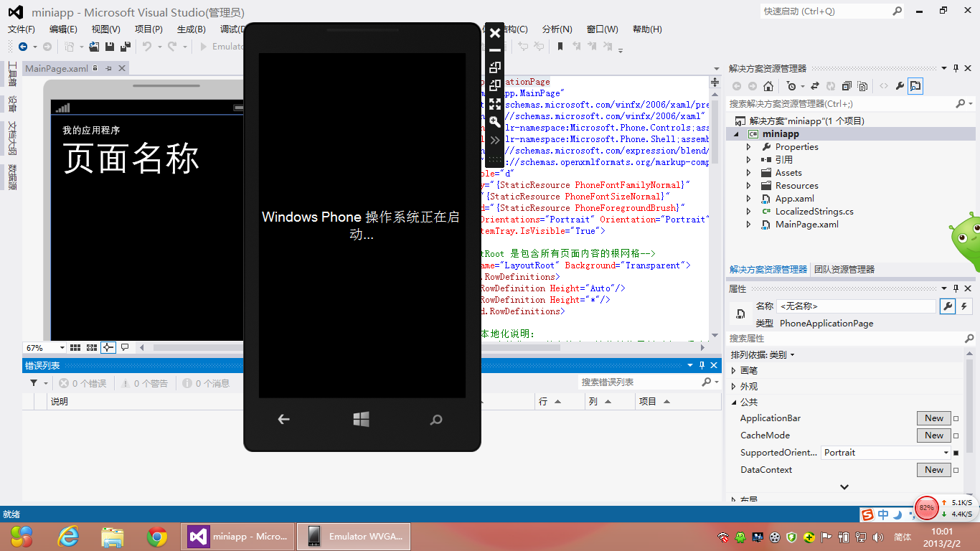Open the 帮助(H) menu
Viewport: 980px width, 551px height.
pos(647,29)
